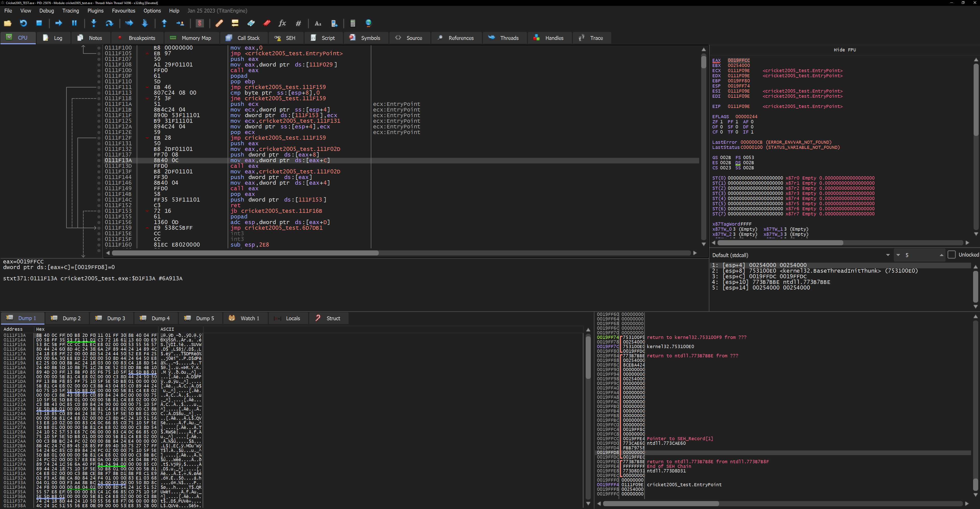Open the calculator toolbar icon

click(x=353, y=23)
